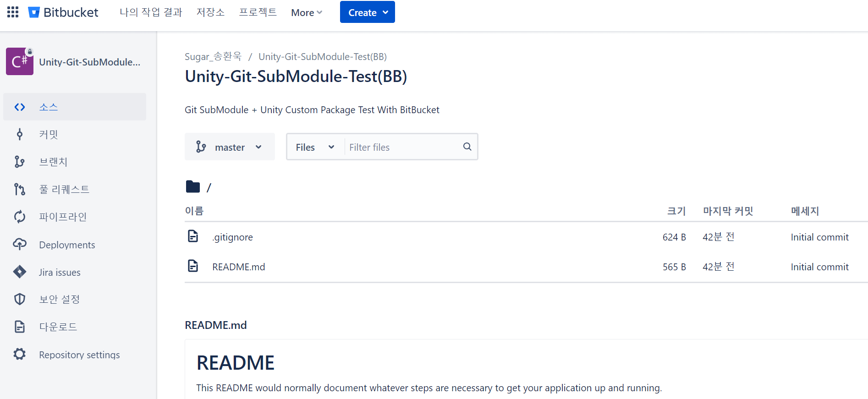Open the .gitignore file
This screenshot has height=399, width=868.
pos(232,237)
